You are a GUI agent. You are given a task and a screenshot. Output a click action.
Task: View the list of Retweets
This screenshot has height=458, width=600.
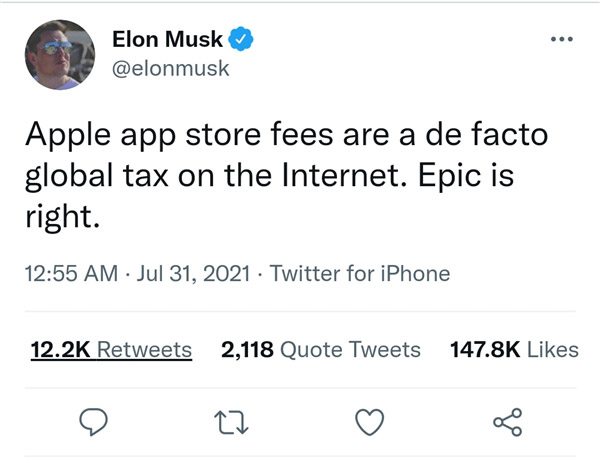[146, 349]
